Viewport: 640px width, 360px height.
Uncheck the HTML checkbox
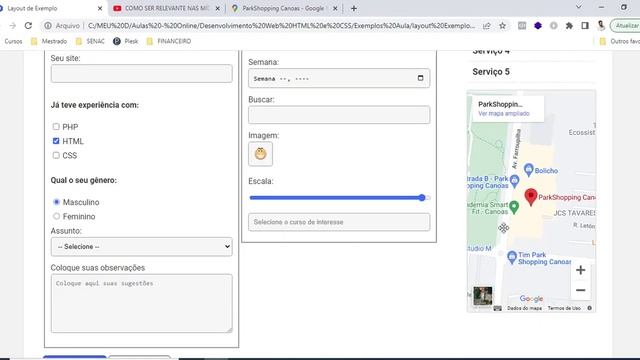[x=56, y=141]
